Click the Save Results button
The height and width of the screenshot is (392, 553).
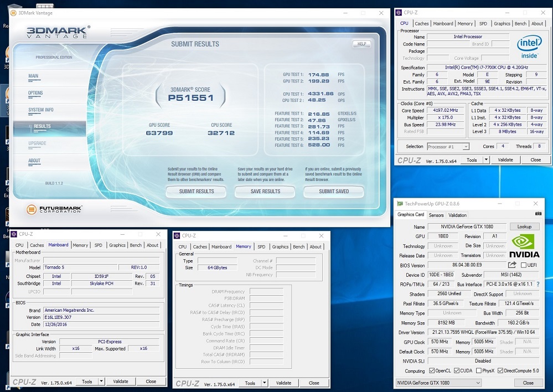pos(265,192)
